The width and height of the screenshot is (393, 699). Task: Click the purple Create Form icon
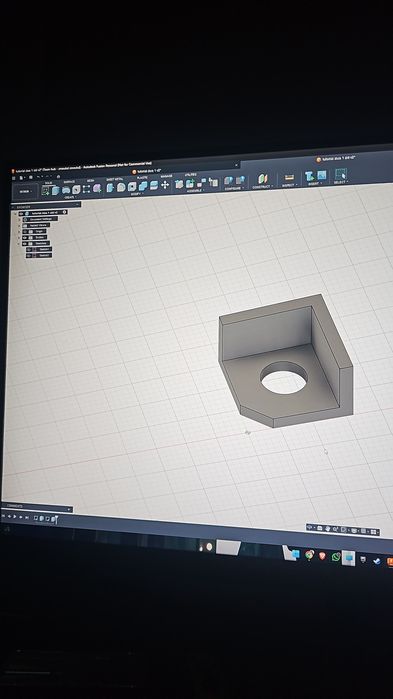[x=97, y=189]
